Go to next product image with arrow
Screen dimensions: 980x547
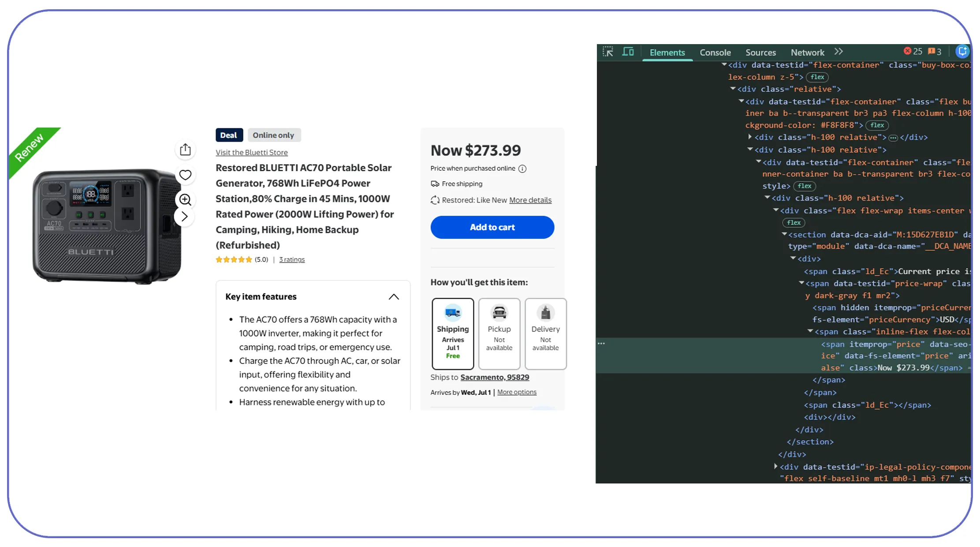(x=185, y=217)
